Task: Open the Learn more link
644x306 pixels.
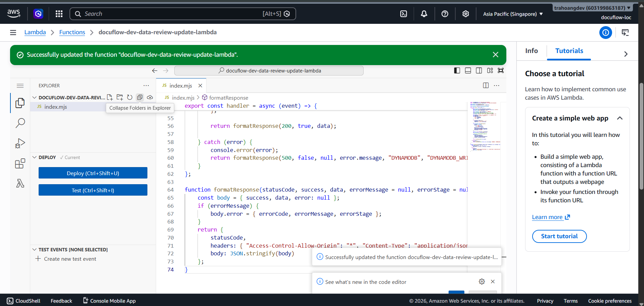Action: (x=551, y=217)
